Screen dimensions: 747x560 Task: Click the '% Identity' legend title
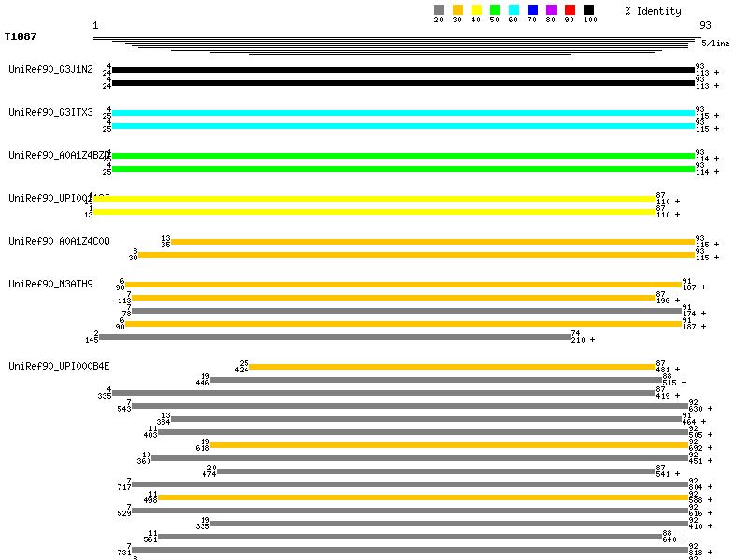653,11
